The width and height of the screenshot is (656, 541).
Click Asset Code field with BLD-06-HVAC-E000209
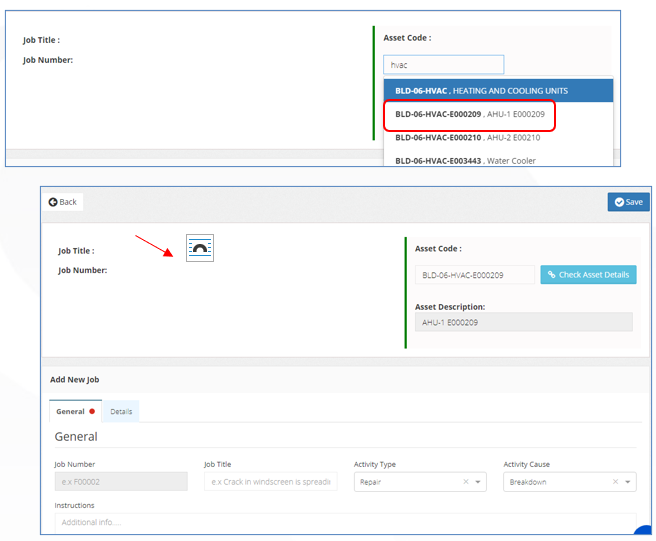click(x=474, y=275)
